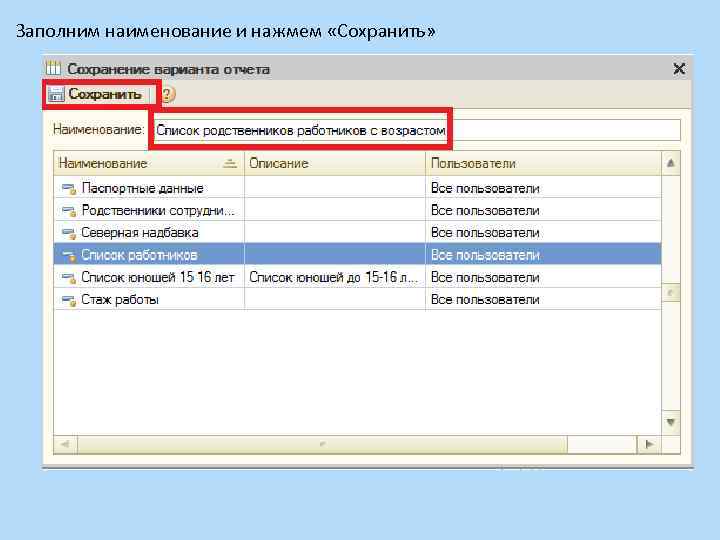Click Все пользователи in Паспортные данные row
720x540 pixels.
[485, 188]
